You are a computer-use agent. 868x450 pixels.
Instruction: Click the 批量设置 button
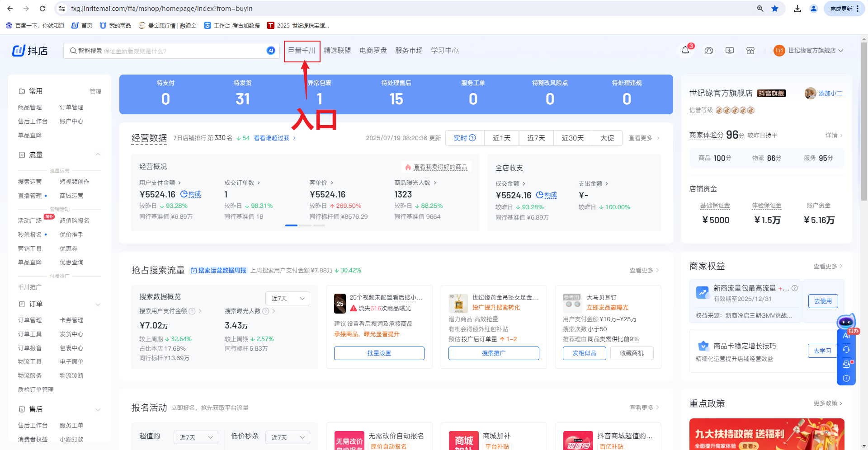click(379, 353)
